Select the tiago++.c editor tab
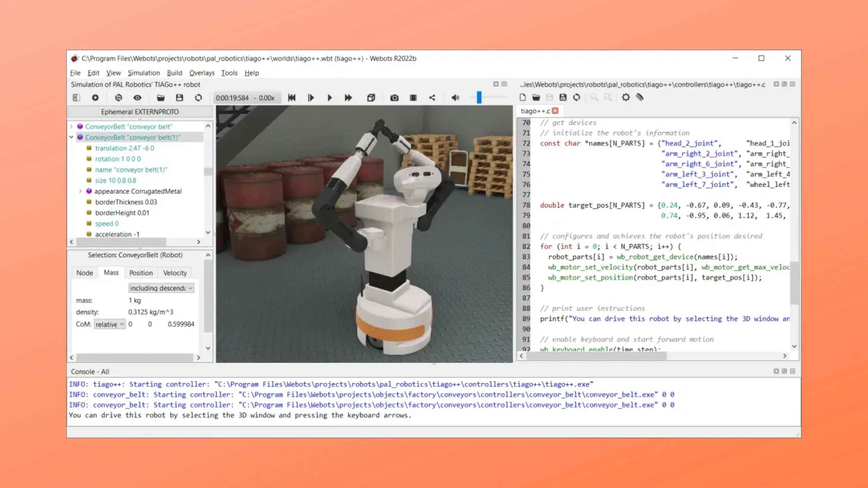This screenshot has width=868, height=488. (535, 111)
